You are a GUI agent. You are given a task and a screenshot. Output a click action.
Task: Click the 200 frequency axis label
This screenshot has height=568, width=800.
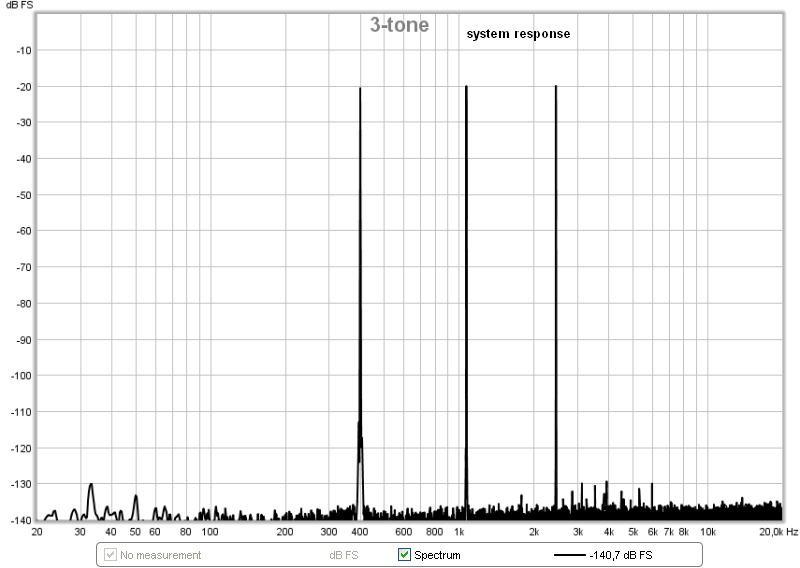click(285, 532)
